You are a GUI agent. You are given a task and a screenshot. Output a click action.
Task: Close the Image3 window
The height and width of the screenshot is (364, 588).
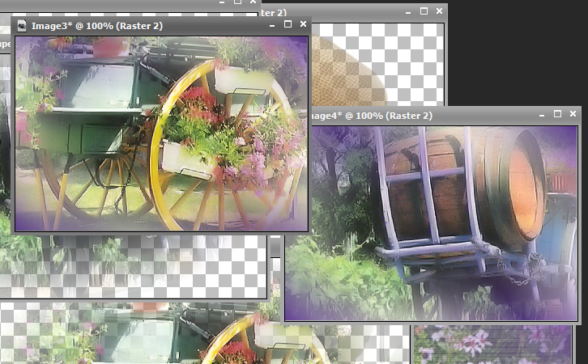pyautogui.click(x=304, y=24)
